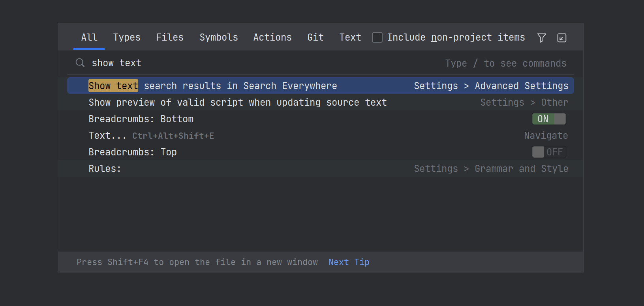Select the Symbols tab
This screenshot has height=306, width=644.
(x=218, y=37)
